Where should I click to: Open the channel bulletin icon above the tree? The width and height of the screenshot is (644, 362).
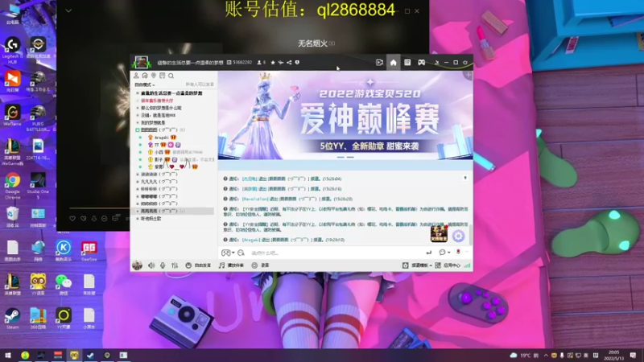pyautogui.click(x=163, y=76)
